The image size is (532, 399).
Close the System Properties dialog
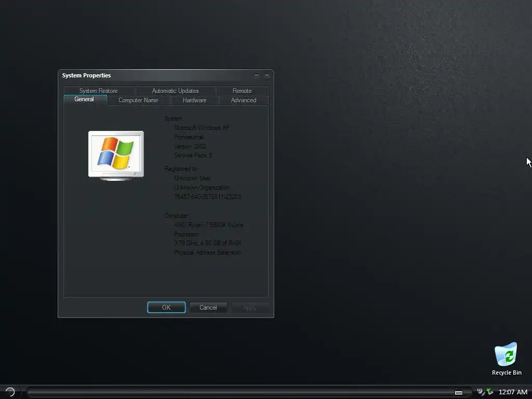[x=267, y=75]
